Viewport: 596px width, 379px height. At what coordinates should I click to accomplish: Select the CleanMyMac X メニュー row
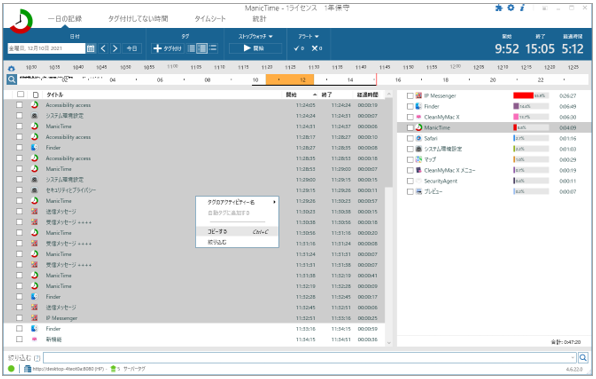click(x=493, y=170)
